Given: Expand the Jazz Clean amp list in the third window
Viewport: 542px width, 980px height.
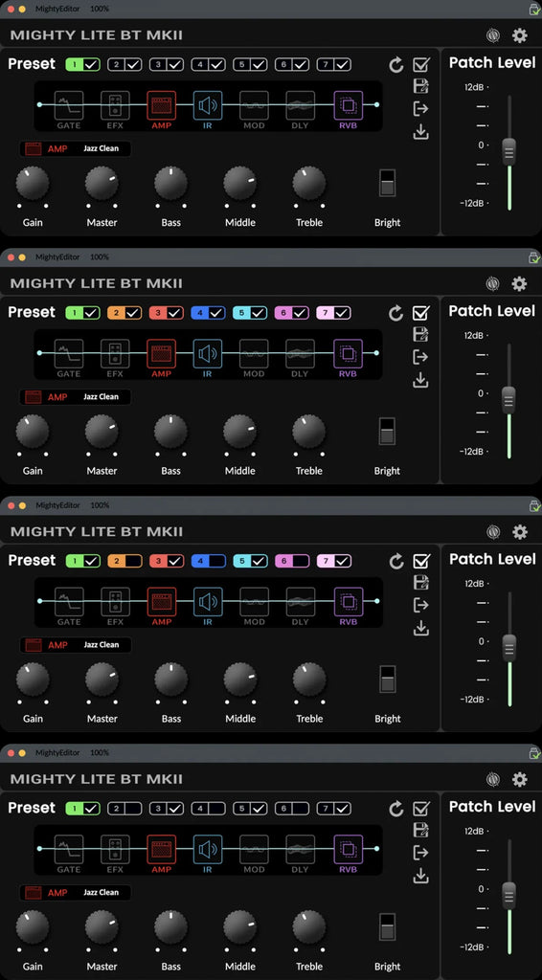Looking at the screenshot, I should click(x=75, y=645).
